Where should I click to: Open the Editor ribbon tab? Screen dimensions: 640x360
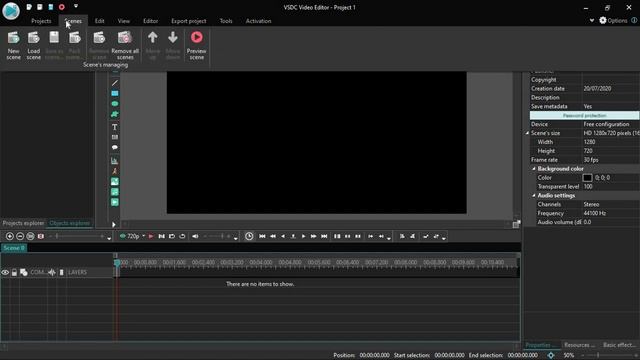click(151, 21)
